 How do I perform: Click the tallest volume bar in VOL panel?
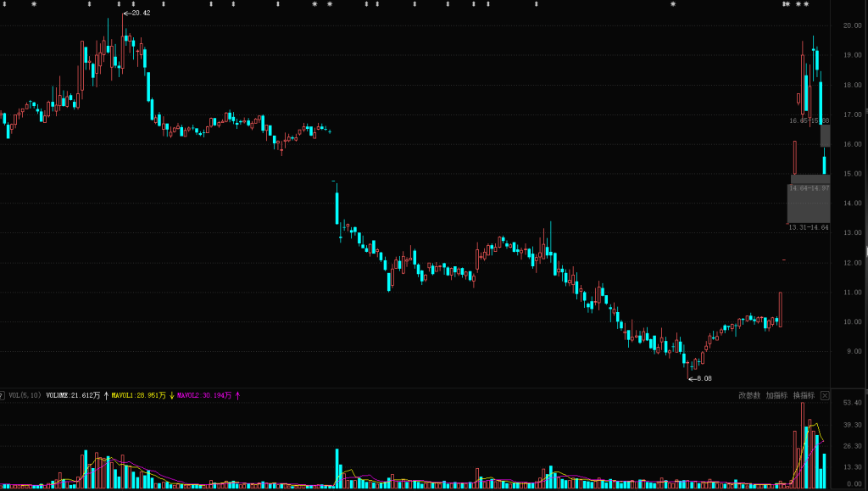(803, 445)
